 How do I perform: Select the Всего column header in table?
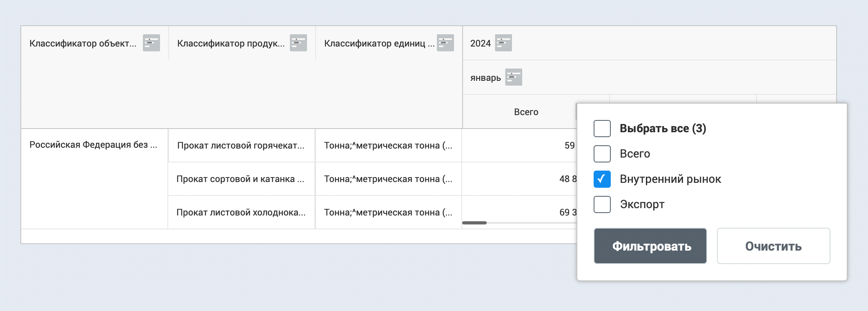pos(525,112)
